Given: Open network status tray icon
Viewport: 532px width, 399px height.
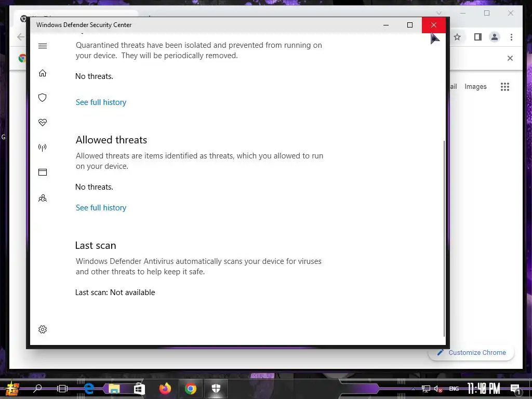Looking at the screenshot, I should tap(426, 389).
